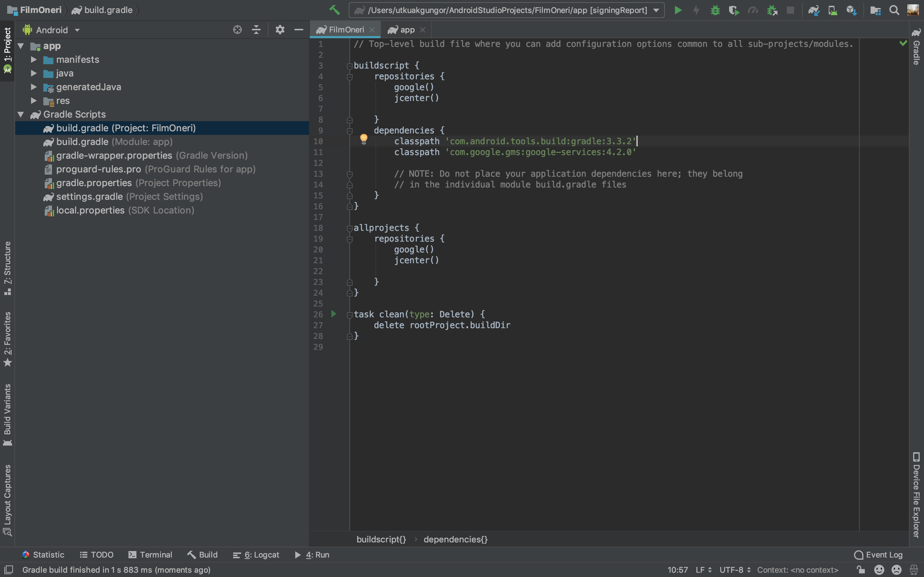
Task: Click the Make Project hammer icon
Action: [335, 10]
